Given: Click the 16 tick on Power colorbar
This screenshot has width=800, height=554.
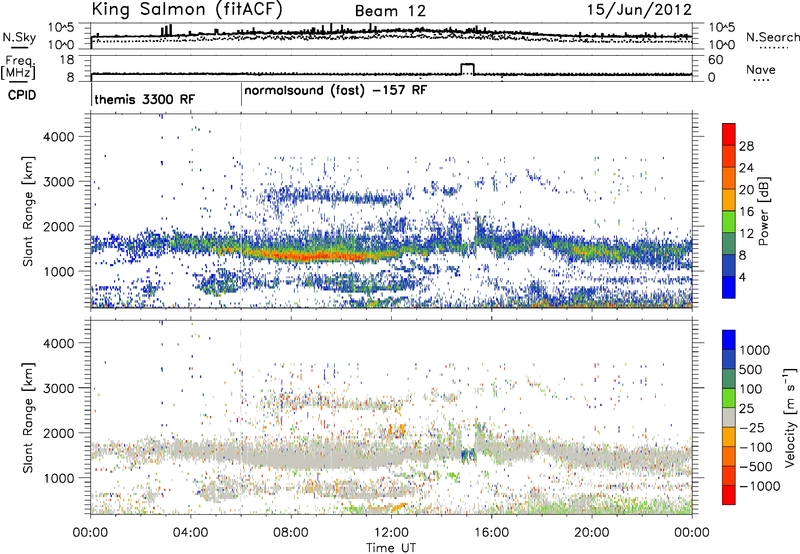Looking at the screenshot, I should click(x=746, y=211).
